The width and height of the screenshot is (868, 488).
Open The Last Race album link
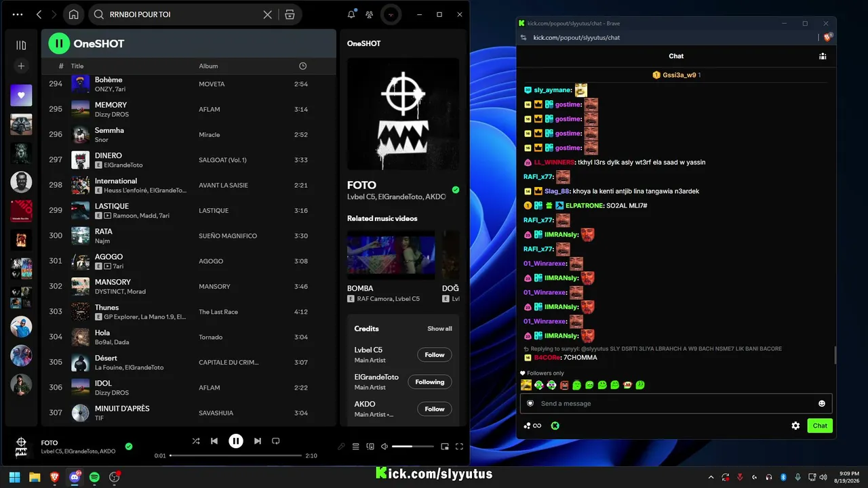(x=218, y=312)
